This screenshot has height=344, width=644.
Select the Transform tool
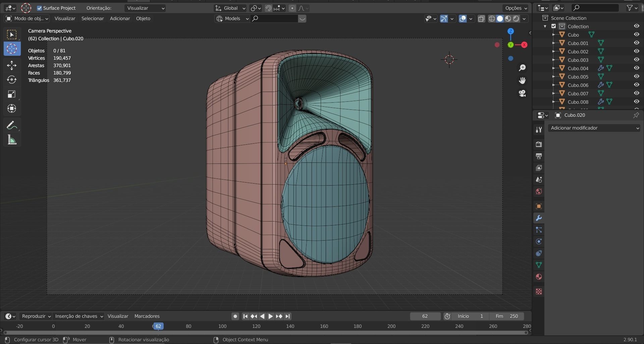click(12, 108)
